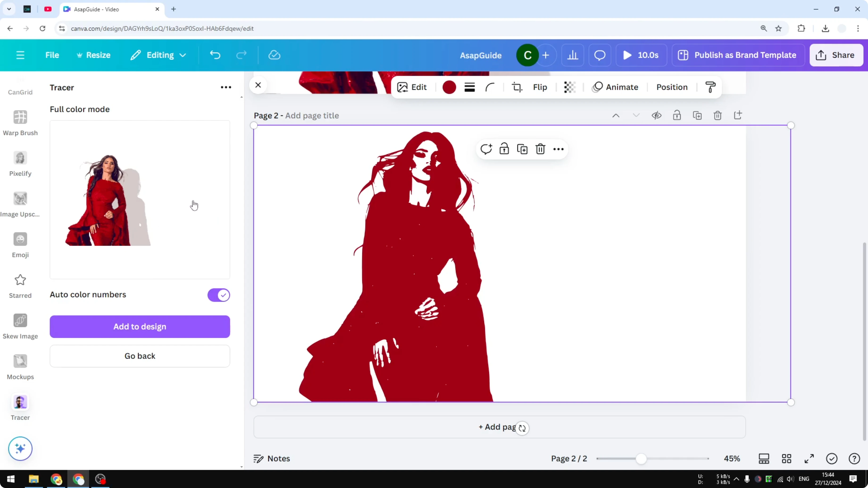Open transparency settings from the toolbar
The width and height of the screenshot is (868, 488).
click(569, 87)
